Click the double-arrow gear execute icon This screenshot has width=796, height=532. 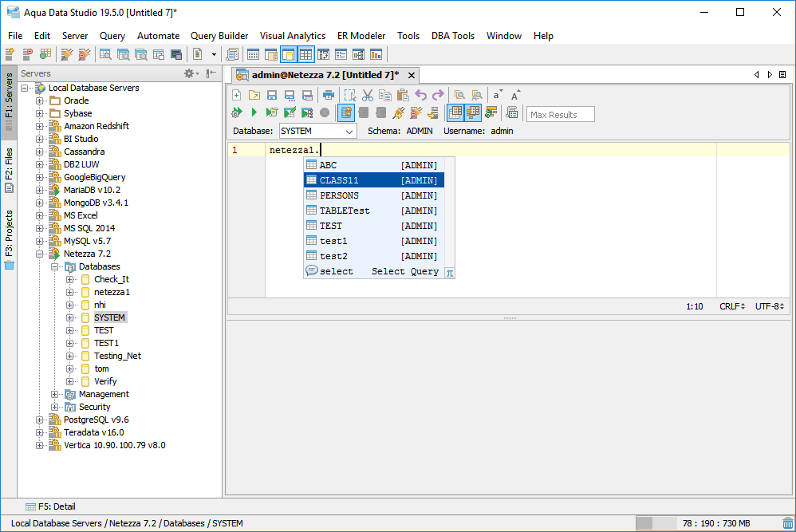click(x=237, y=112)
